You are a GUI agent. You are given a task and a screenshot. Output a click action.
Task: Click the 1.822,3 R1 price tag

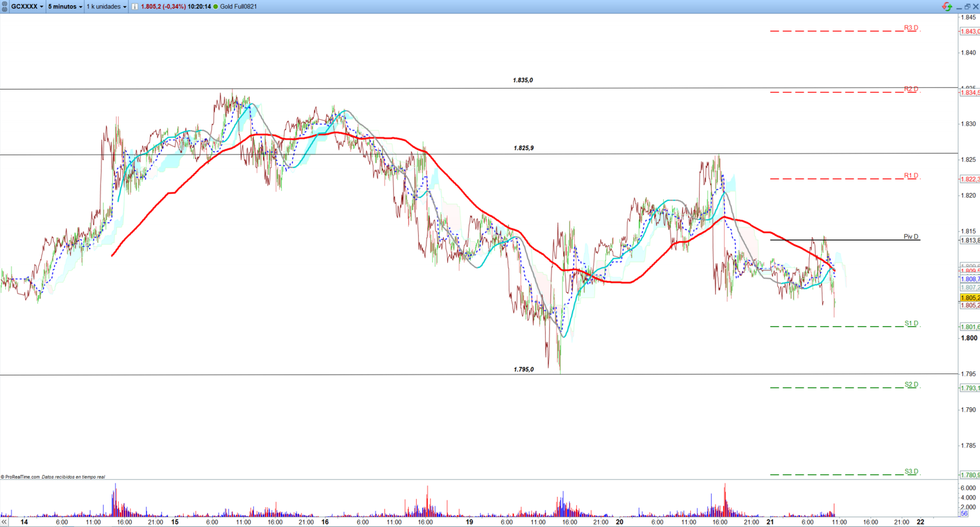click(x=970, y=179)
